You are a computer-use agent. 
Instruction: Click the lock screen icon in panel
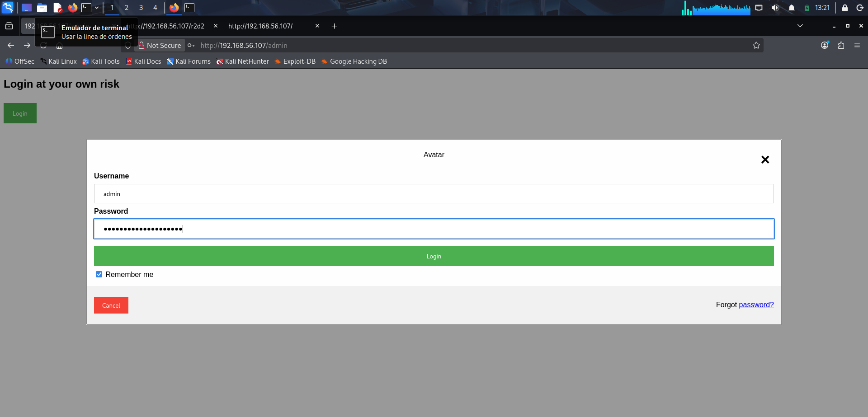click(844, 8)
